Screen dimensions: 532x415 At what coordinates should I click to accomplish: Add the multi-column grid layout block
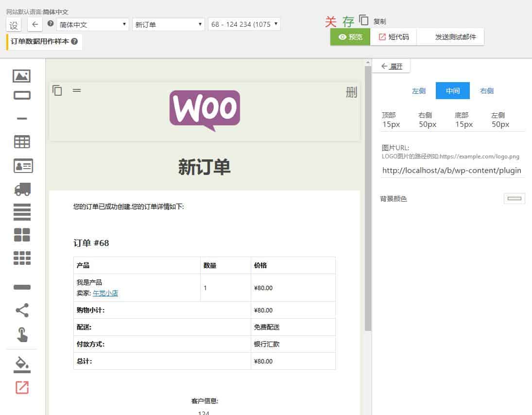point(22,258)
